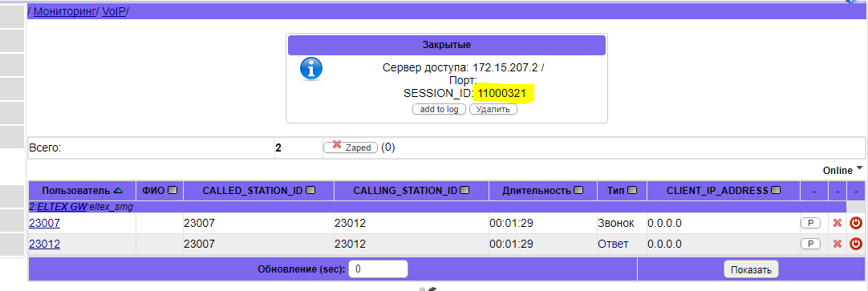Click the highlighted session ID 11000321

[x=502, y=93]
